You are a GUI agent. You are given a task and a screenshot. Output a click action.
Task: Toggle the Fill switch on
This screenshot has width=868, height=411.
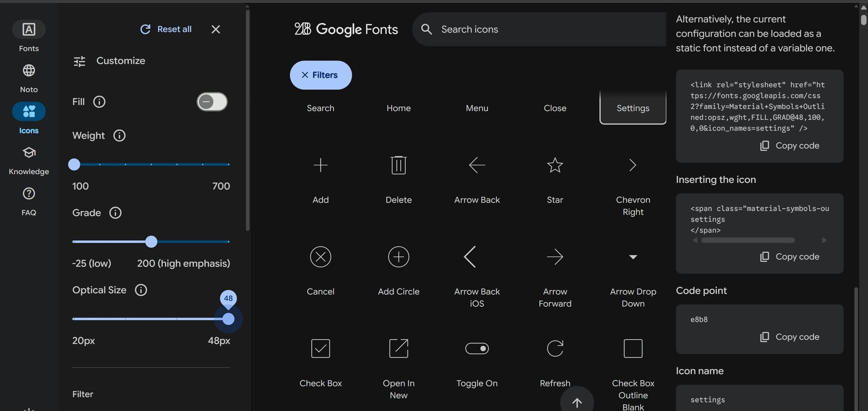212,102
